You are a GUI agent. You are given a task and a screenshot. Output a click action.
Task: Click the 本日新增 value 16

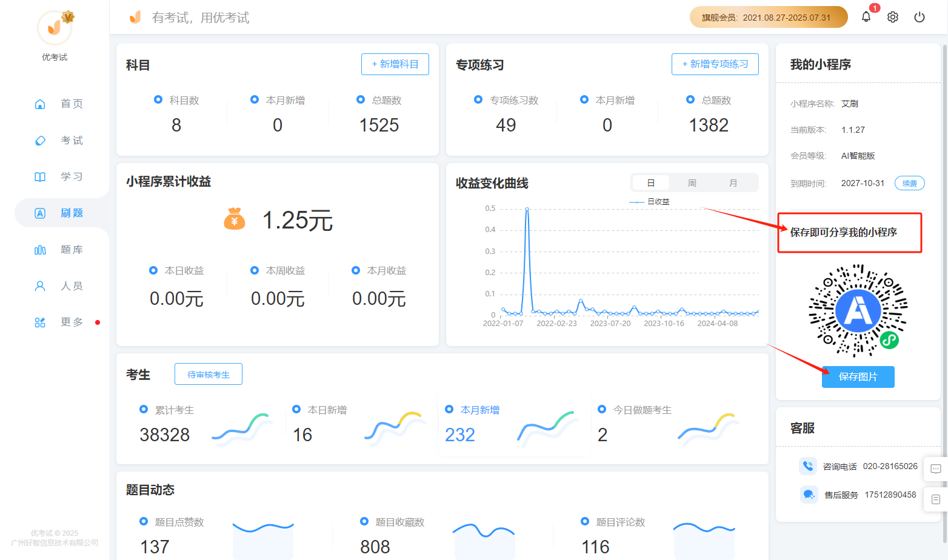click(302, 435)
